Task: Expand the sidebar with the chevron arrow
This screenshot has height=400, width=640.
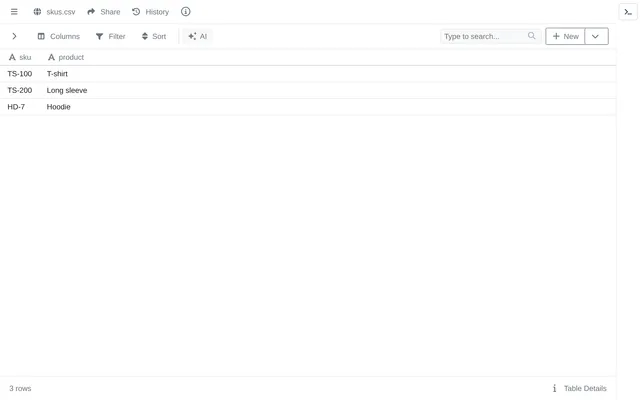Action: (x=14, y=36)
